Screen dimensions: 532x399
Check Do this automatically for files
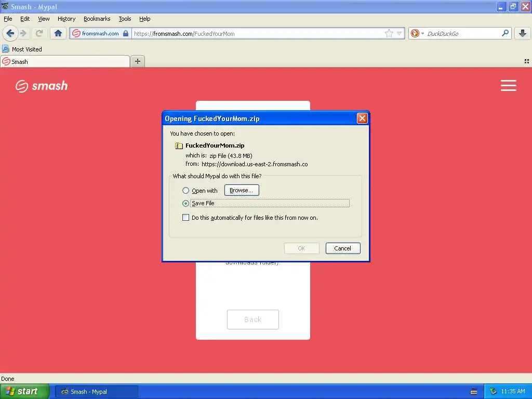click(x=185, y=218)
